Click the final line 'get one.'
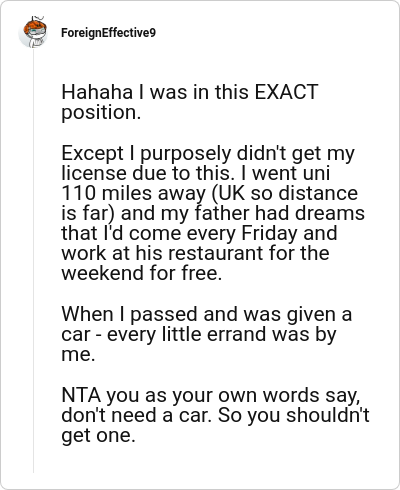Screen dimensions: 400x490 98,436
